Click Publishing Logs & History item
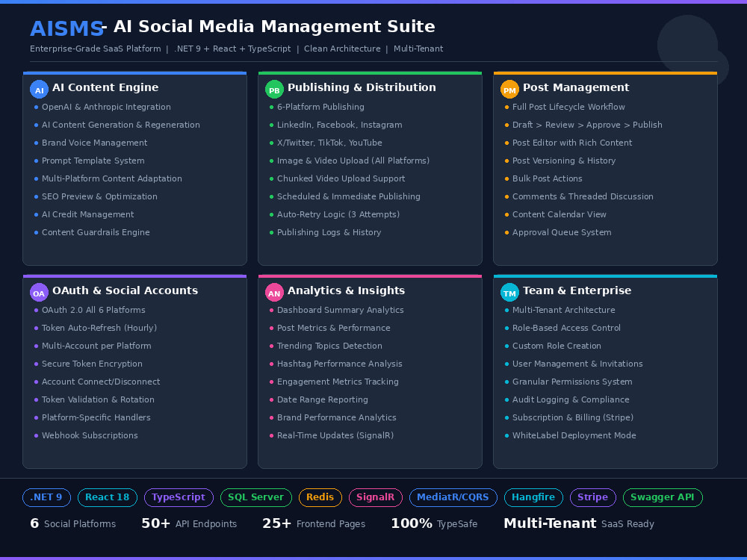The height and width of the screenshot is (560, 747). 329,232
